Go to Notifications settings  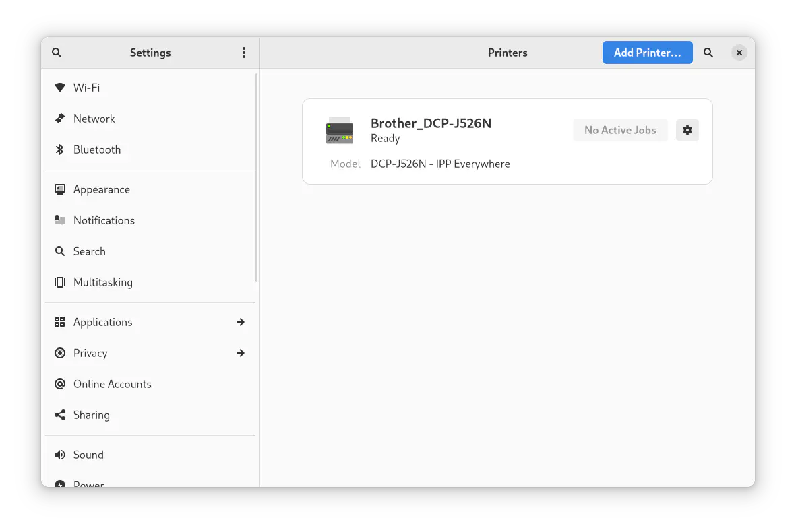coord(104,220)
